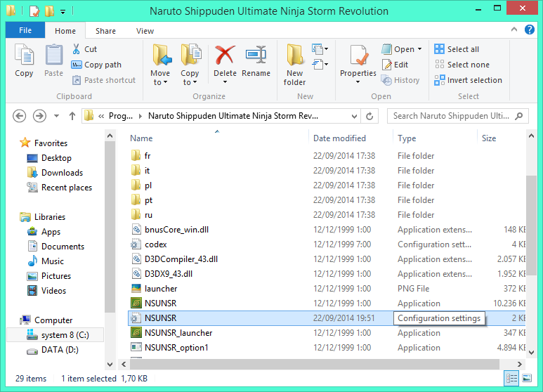Open the New item dropdown icon

[x=320, y=49]
